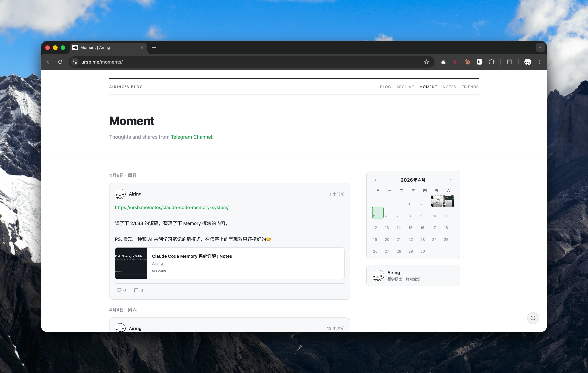Expand the tab search dropdown chevron

tap(540, 48)
